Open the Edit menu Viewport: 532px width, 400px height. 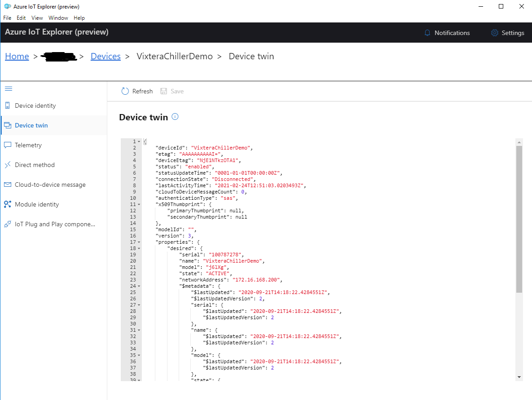(21, 18)
